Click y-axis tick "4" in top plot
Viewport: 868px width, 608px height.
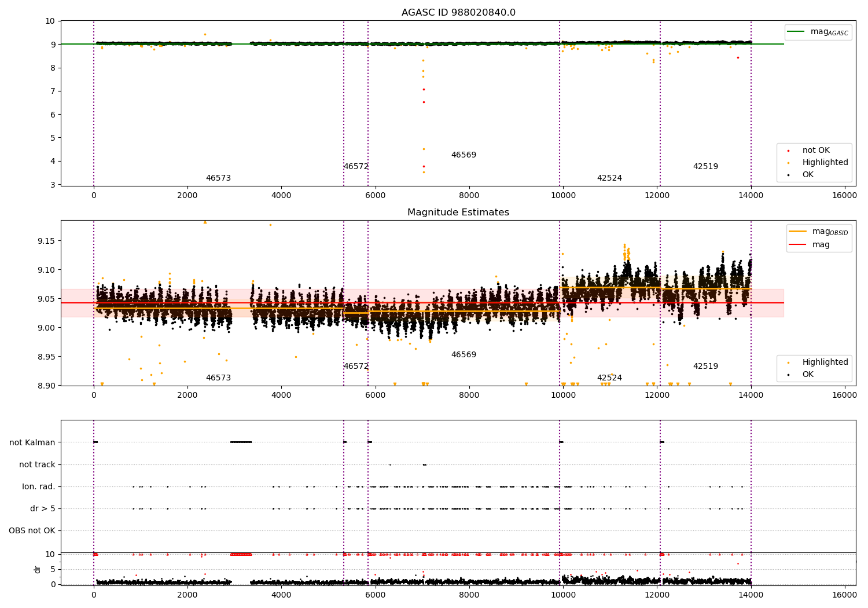[x=53, y=162]
